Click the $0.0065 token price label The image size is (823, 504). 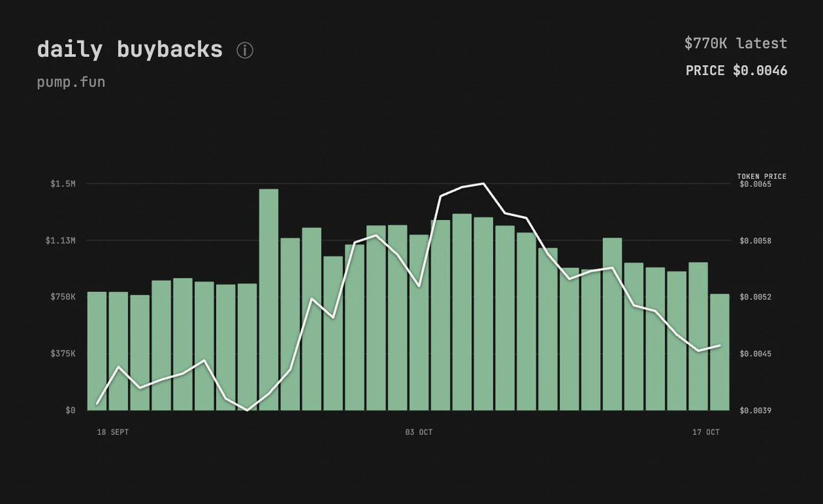(754, 184)
